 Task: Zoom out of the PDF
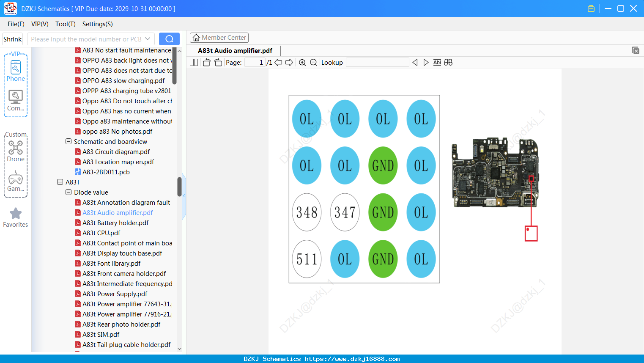click(313, 63)
